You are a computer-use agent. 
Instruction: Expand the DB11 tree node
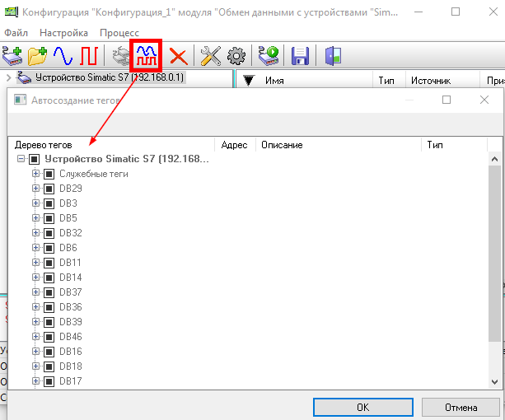(x=35, y=263)
